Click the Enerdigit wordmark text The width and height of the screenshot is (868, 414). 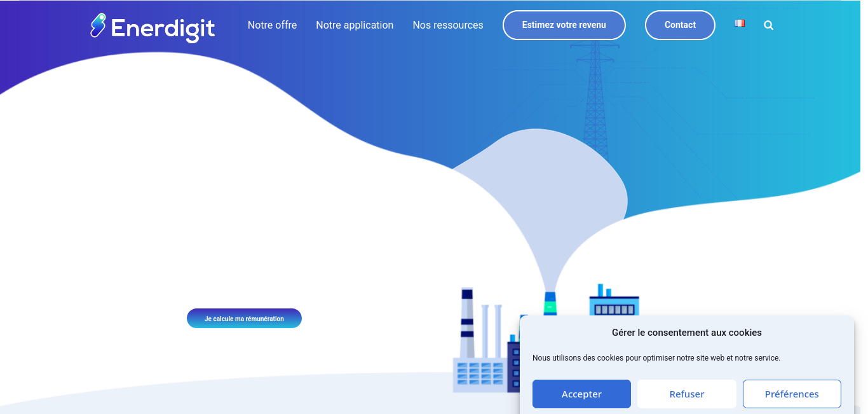pyautogui.click(x=163, y=29)
